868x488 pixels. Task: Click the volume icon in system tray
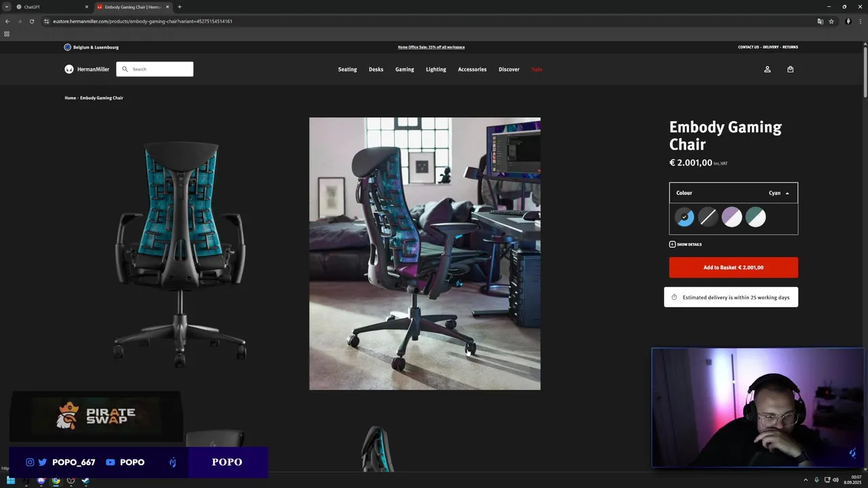[x=835, y=481]
